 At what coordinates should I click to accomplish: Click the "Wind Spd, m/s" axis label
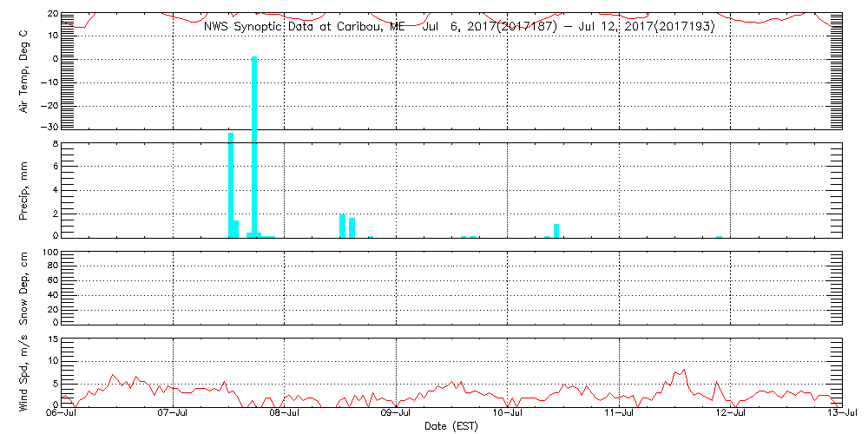(x=23, y=372)
